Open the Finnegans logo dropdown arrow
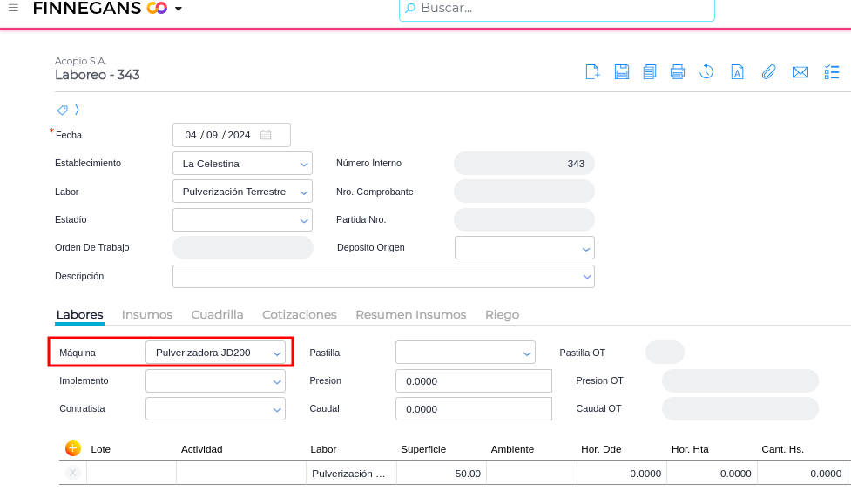 pyautogui.click(x=179, y=9)
